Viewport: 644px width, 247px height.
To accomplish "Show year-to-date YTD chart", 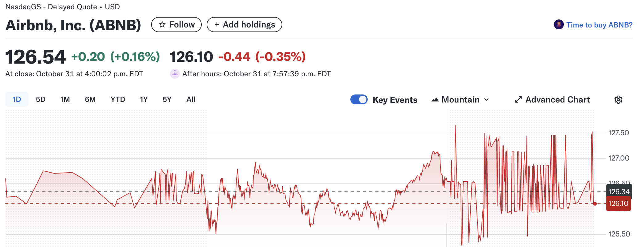I will coord(118,99).
